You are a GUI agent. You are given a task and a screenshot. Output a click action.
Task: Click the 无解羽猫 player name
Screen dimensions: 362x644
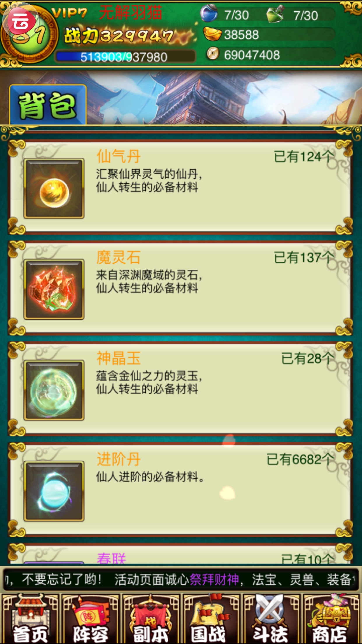130,13
